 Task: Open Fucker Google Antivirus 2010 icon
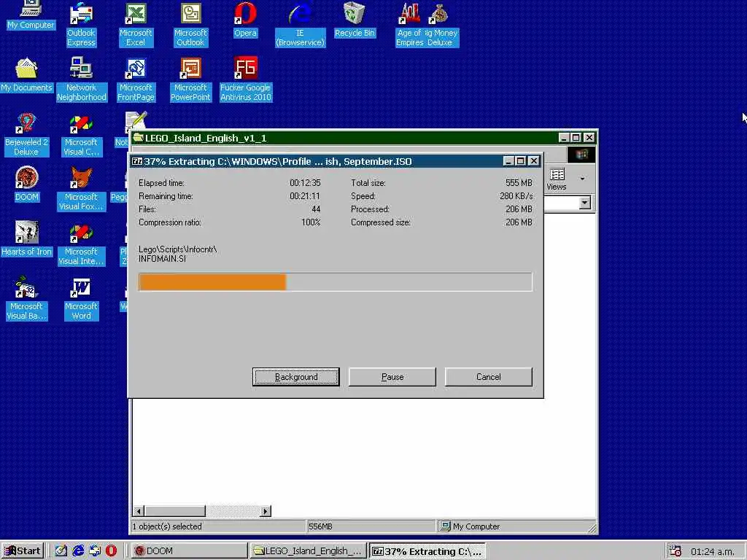(245, 79)
